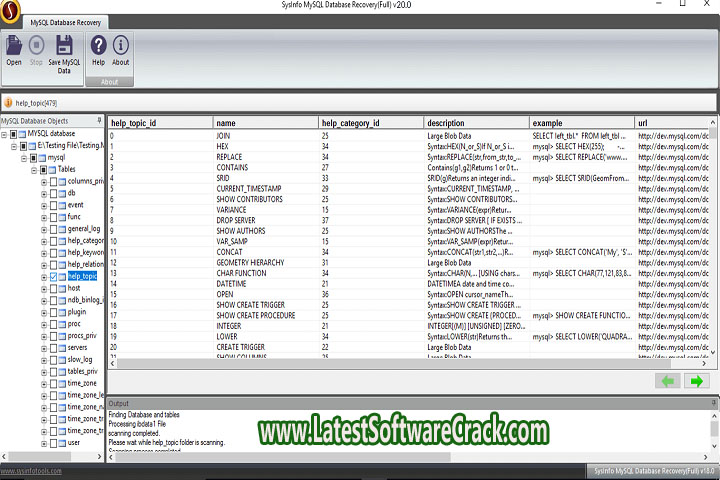Collapse the mysql database node
The height and width of the screenshot is (480, 720).
pos(24,158)
